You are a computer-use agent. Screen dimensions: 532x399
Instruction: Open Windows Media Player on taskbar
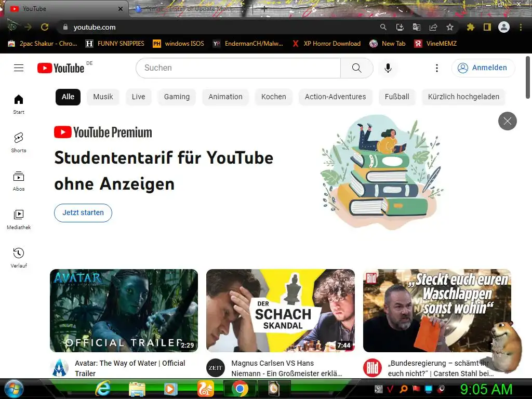click(170, 389)
